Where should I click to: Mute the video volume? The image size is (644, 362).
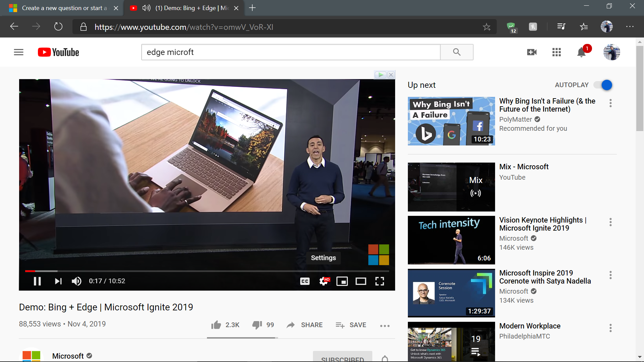point(76,281)
